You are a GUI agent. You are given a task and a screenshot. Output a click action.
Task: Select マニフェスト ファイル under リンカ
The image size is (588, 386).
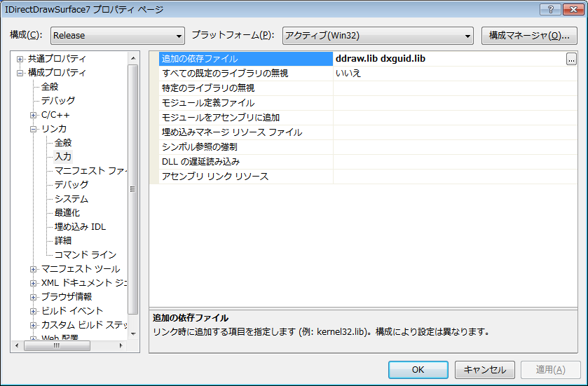click(x=90, y=170)
